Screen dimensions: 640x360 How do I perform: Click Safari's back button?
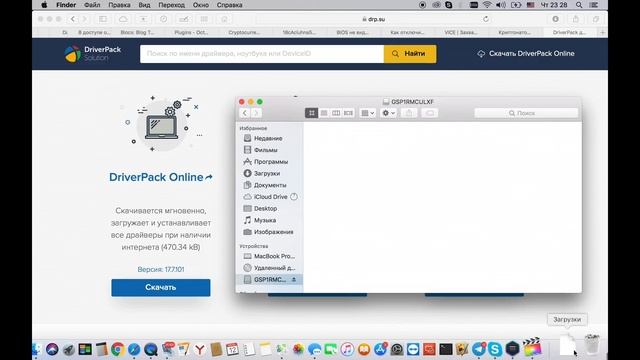pos(73,19)
